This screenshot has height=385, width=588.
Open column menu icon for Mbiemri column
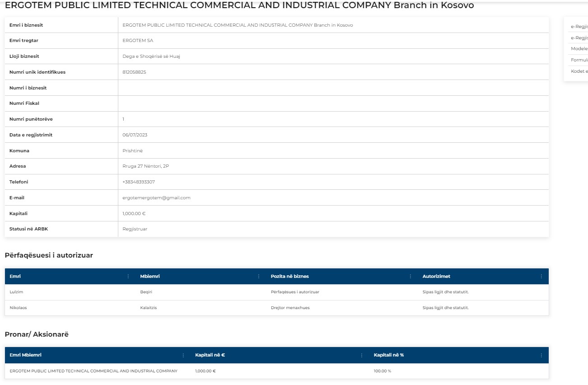coord(259,277)
